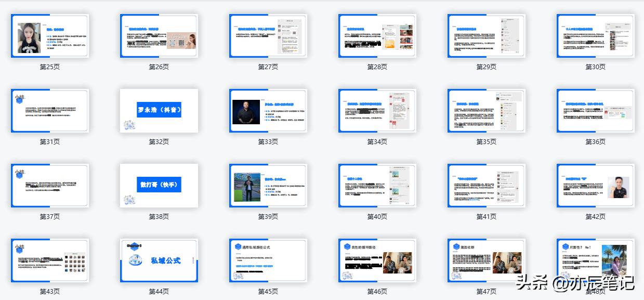Select the portrait photo slide on page 25
The height and width of the screenshot is (300, 644).
[x=49, y=35]
